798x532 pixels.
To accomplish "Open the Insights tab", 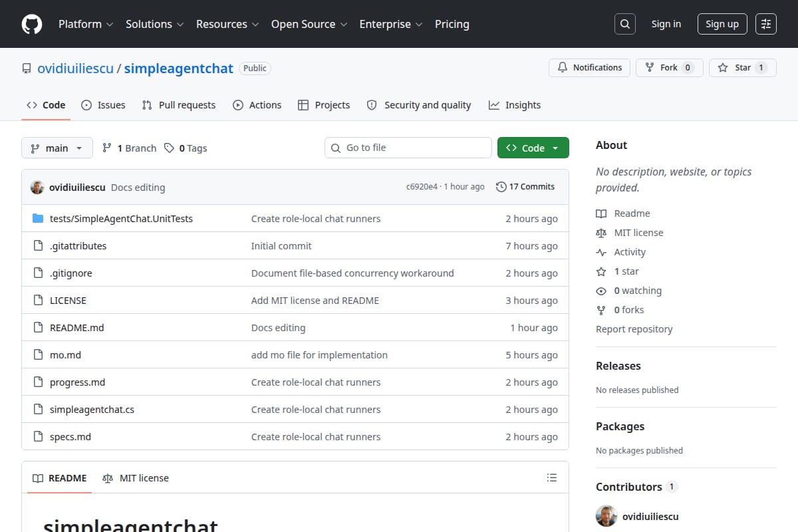I will pyautogui.click(x=515, y=105).
